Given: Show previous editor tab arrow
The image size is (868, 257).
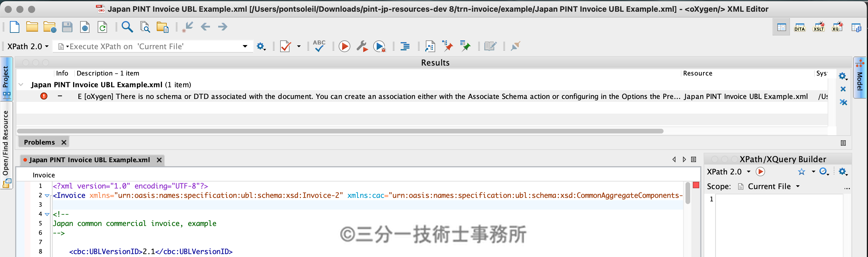Looking at the screenshot, I should point(674,160).
